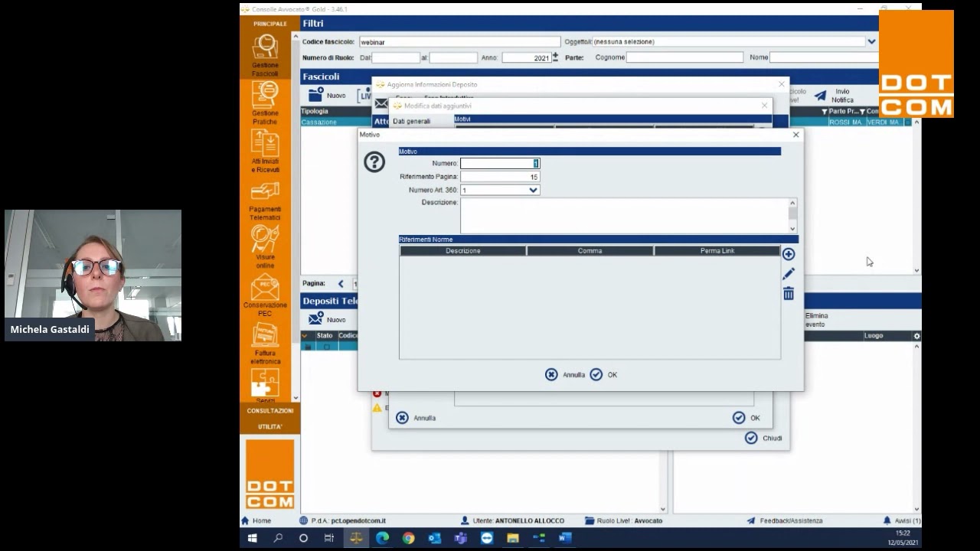Open Word from taskbar
This screenshot has width=980, height=551.
(x=565, y=538)
